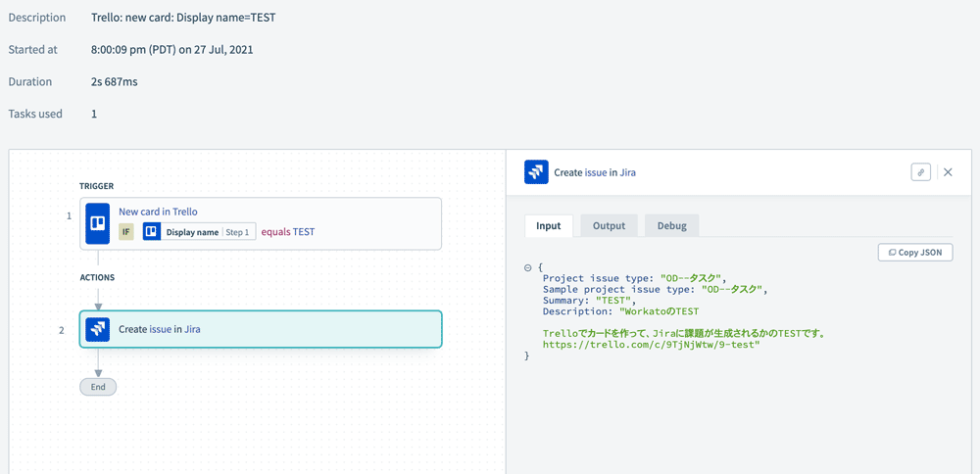Screen dimensions: 980x474
Task: Click the 'Create issue in Jira' panel title
Action: pos(595,172)
